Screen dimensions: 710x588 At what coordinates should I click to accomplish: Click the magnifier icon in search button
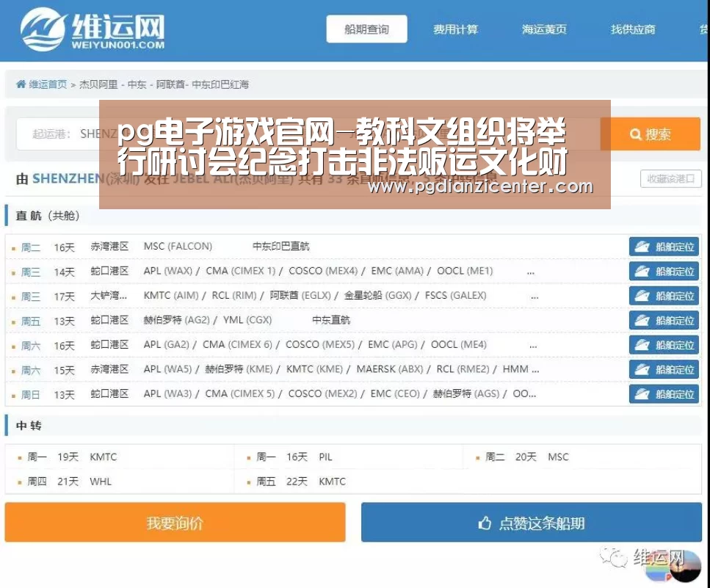(636, 134)
